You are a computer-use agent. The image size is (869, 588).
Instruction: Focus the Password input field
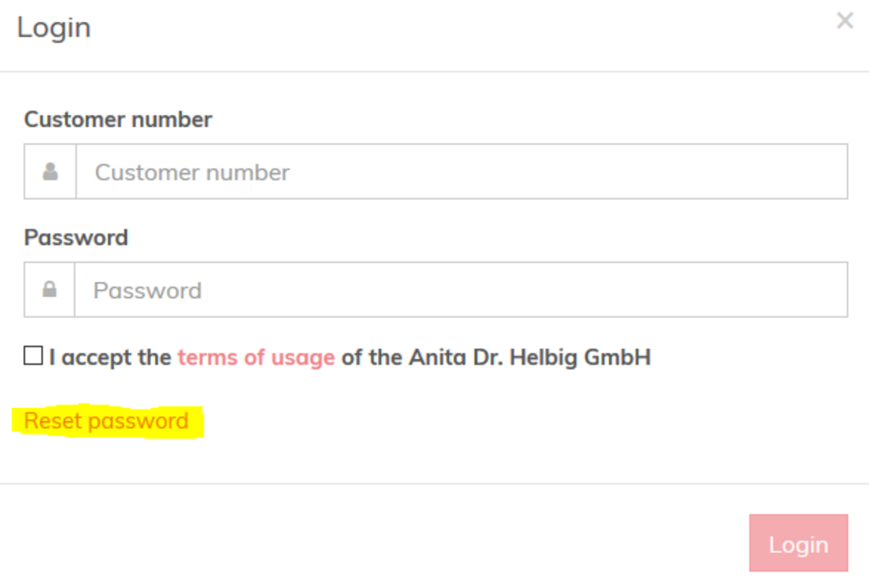coord(460,290)
